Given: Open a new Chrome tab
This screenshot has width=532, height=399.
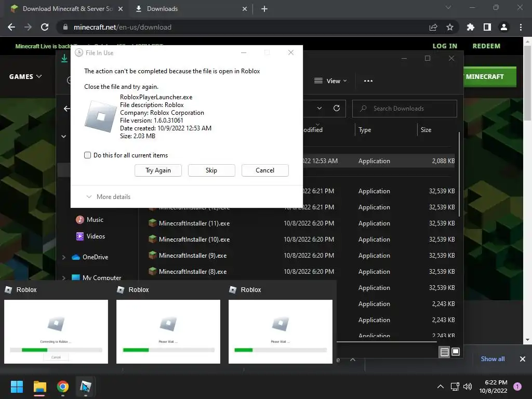Looking at the screenshot, I should pos(264,9).
